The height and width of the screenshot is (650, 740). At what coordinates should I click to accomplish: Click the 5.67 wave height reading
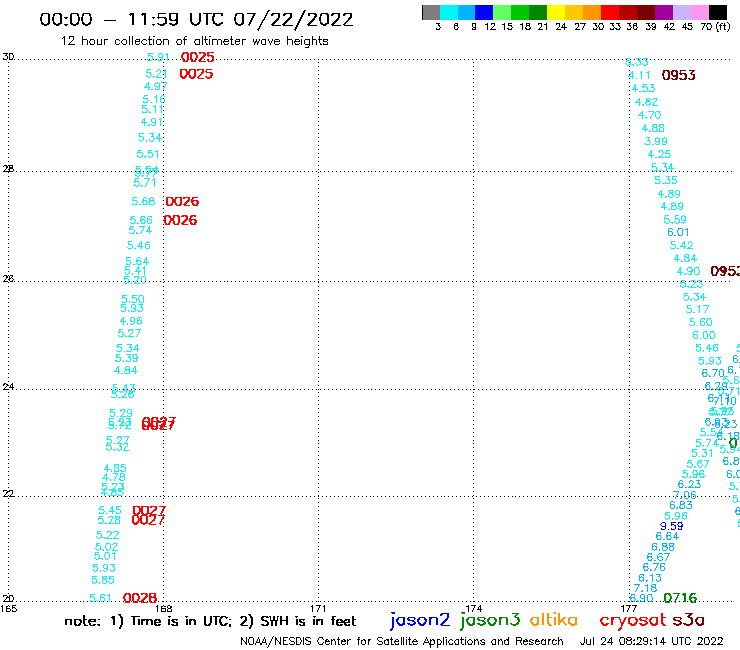click(698, 464)
